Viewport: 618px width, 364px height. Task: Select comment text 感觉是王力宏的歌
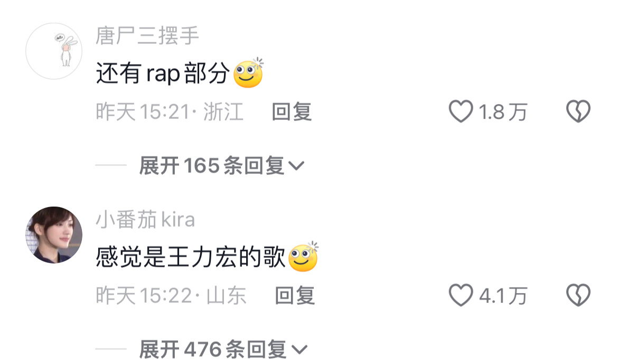tap(190, 257)
